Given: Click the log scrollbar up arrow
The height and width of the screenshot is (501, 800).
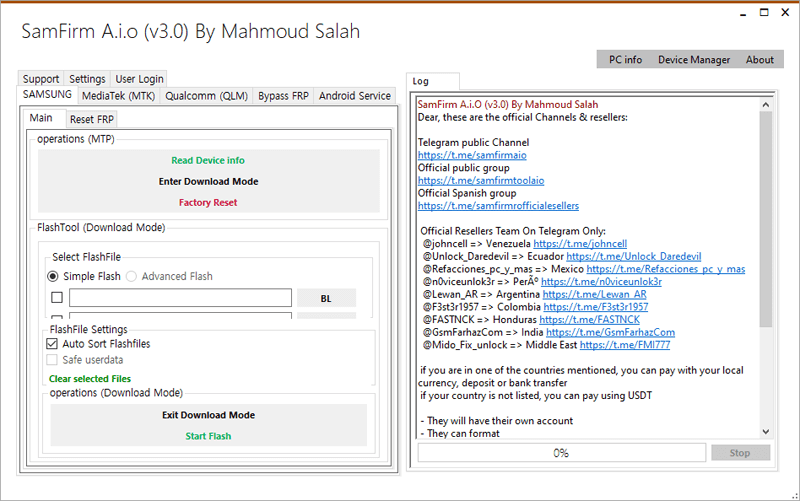Looking at the screenshot, I should [765, 105].
